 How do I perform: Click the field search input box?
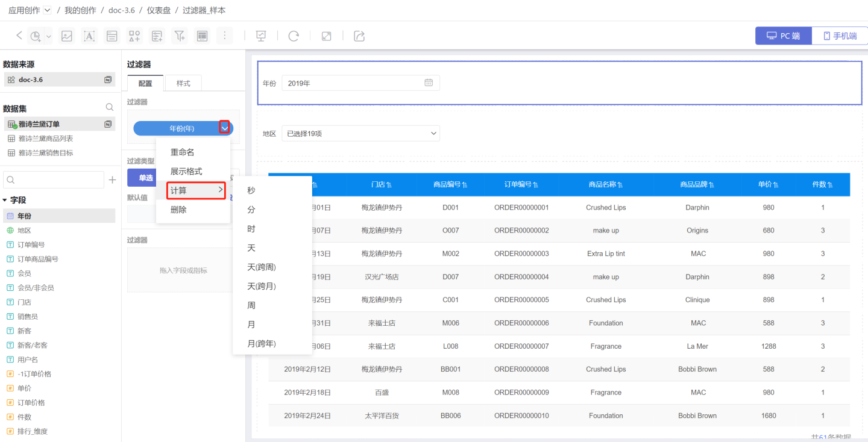pyautogui.click(x=54, y=179)
